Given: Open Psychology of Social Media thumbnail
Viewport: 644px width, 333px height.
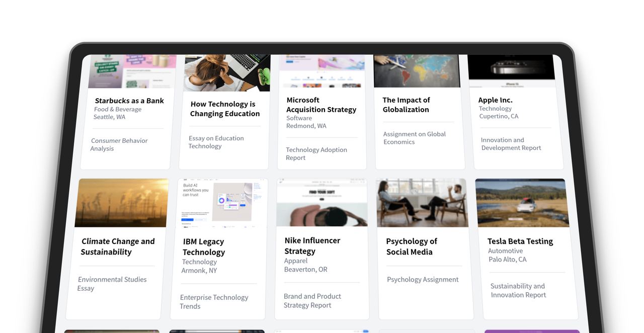Looking at the screenshot, I should pos(422,203).
